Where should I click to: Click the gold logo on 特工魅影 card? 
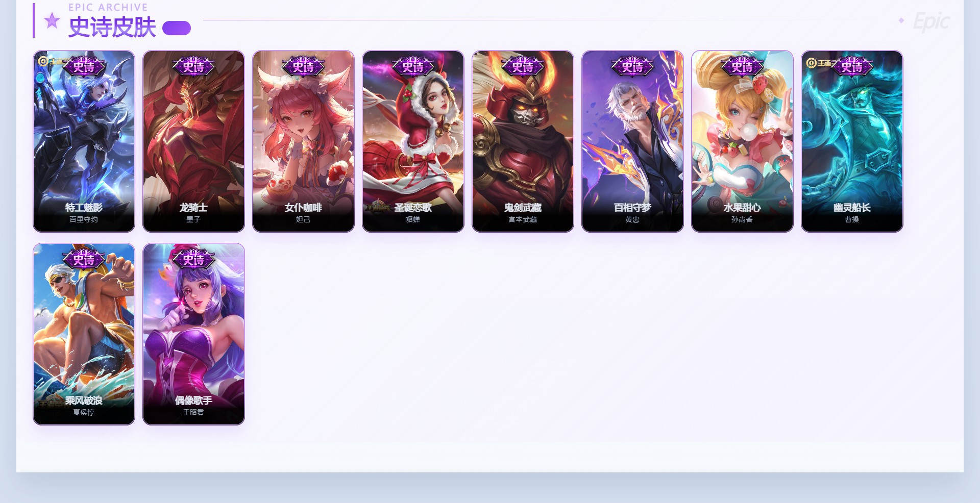[x=50, y=61]
